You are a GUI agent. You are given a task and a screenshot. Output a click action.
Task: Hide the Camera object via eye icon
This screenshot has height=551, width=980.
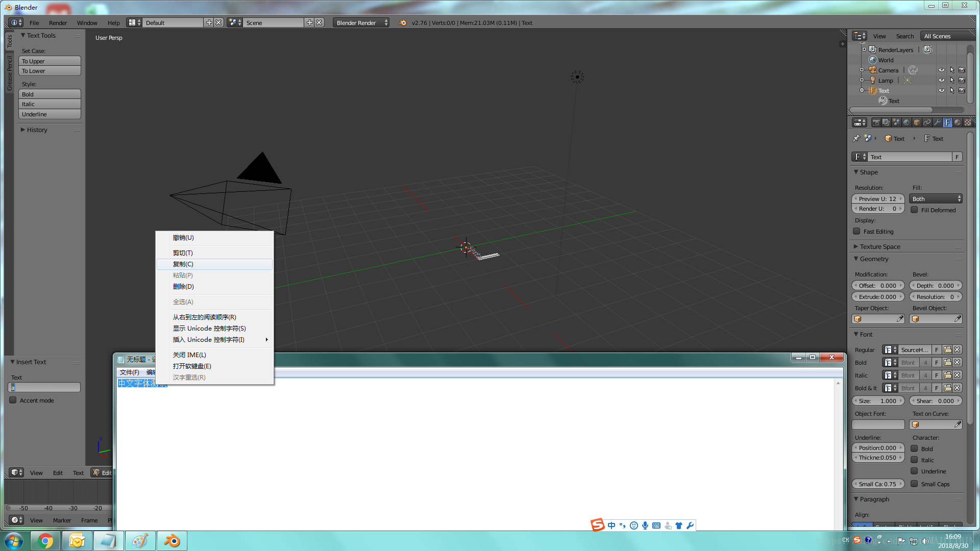(941, 70)
